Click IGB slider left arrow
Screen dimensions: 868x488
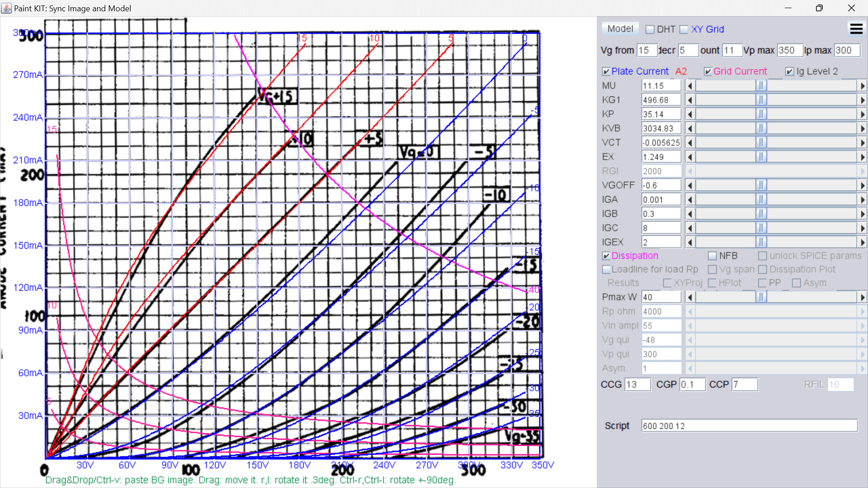tap(690, 214)
